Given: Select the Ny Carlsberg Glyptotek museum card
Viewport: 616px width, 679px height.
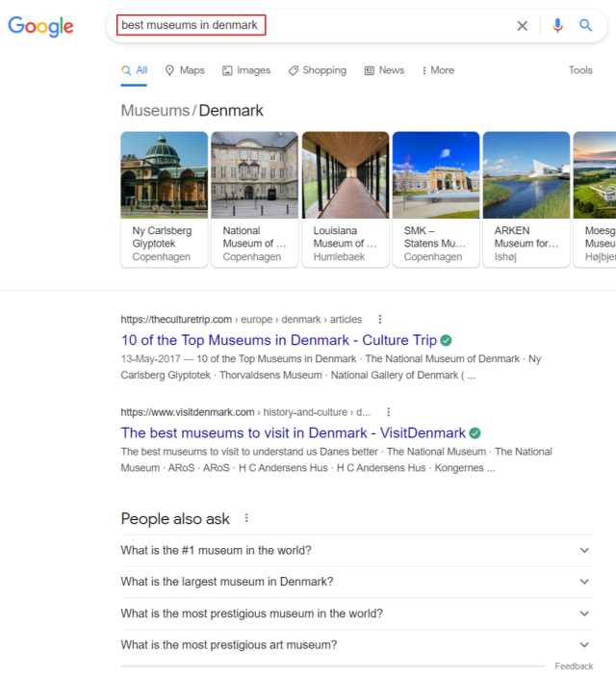Looking at the screenshot, I should click(164, 198).
